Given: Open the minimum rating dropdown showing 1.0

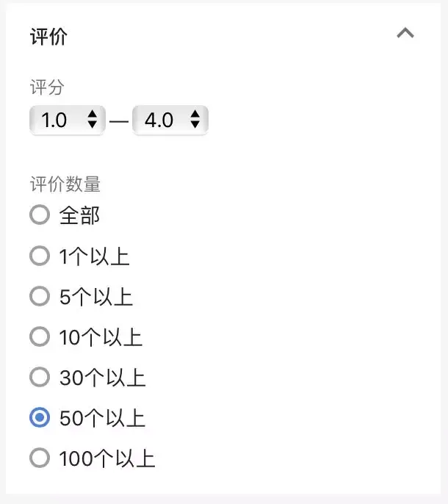Looking at the screenshot, I should pyautogui.click(x=68, y=120).
